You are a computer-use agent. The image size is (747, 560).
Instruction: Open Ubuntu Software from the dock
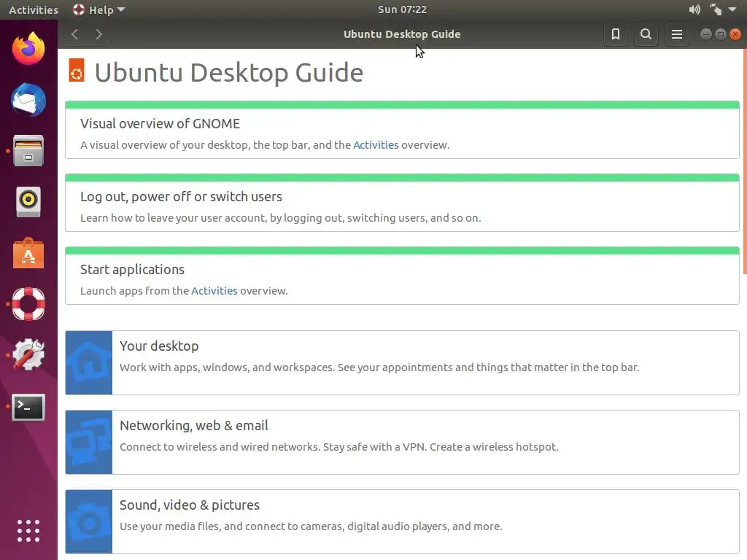(28, 253)
